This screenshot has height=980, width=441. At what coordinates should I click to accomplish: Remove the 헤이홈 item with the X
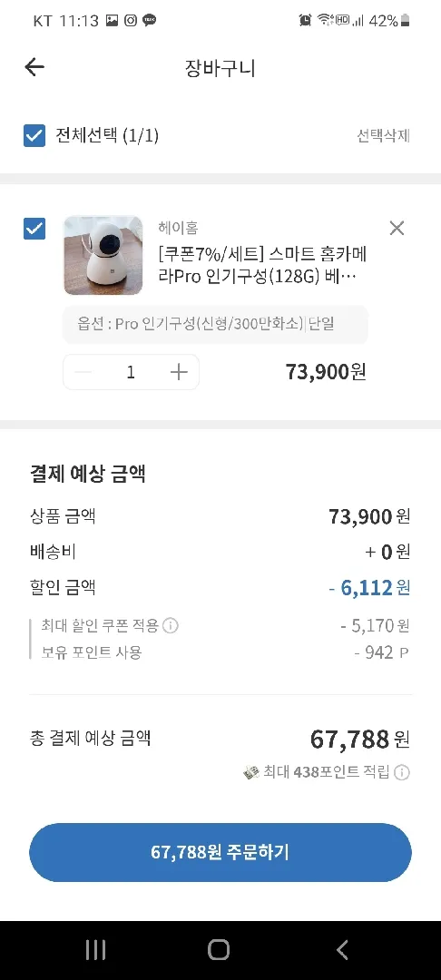397,229
